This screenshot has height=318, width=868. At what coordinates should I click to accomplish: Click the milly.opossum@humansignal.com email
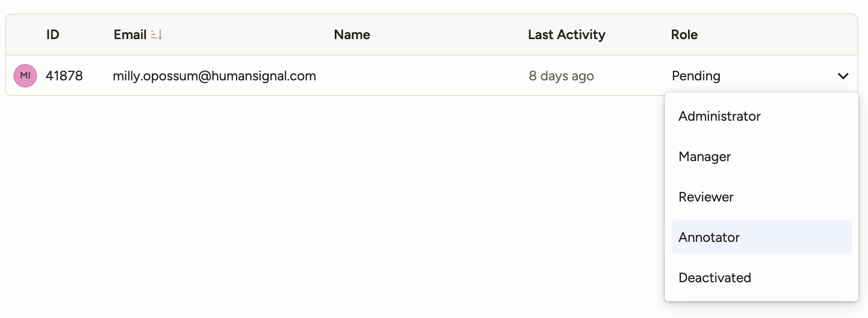(214, 76)
